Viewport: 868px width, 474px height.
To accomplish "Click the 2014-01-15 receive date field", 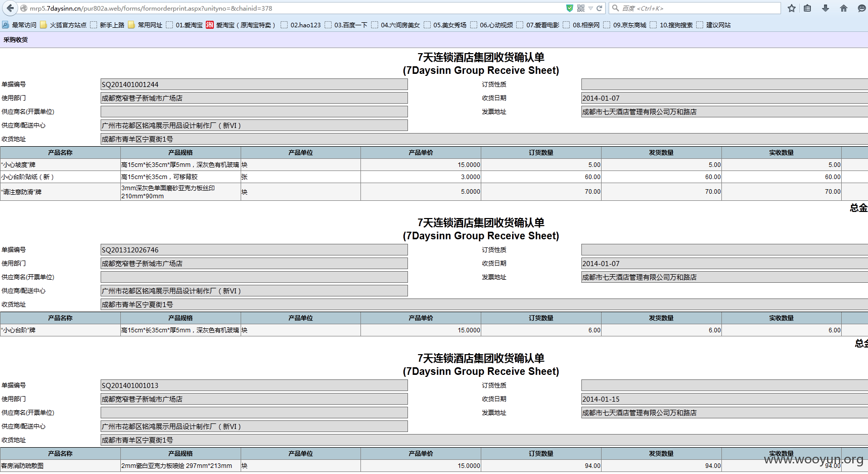I will (724, 399).
